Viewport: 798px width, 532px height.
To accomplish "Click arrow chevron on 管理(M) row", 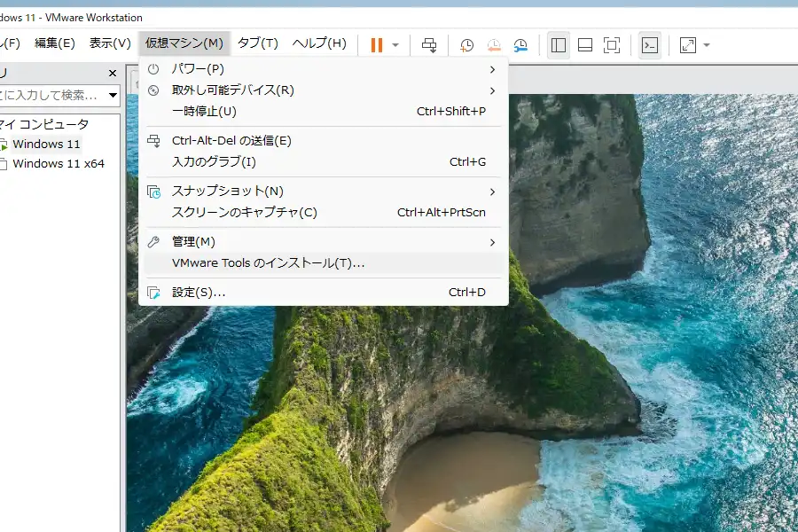I will (x=492, y=242).
